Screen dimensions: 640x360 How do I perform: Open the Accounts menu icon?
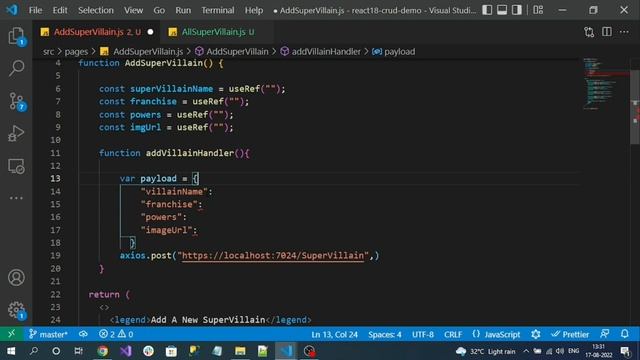(x=16, y=278)
